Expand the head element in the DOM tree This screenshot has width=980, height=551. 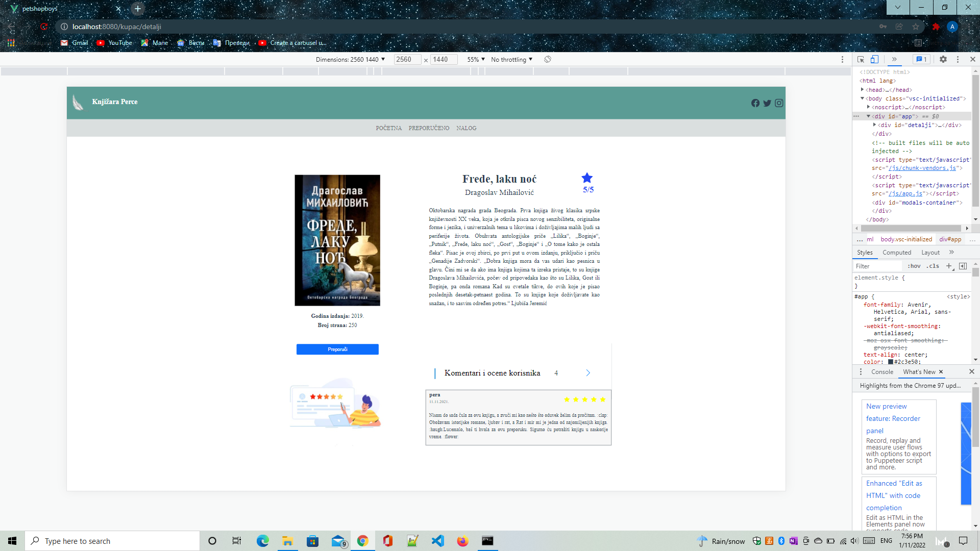[863, 89]
